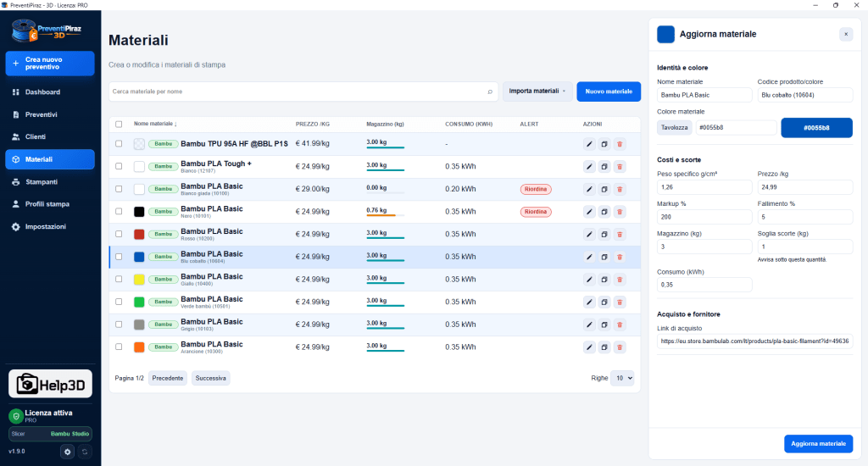Viewport: 868px width, 466px height.
Task: Click the Riordina alert on Nero row
Action: 536,212
